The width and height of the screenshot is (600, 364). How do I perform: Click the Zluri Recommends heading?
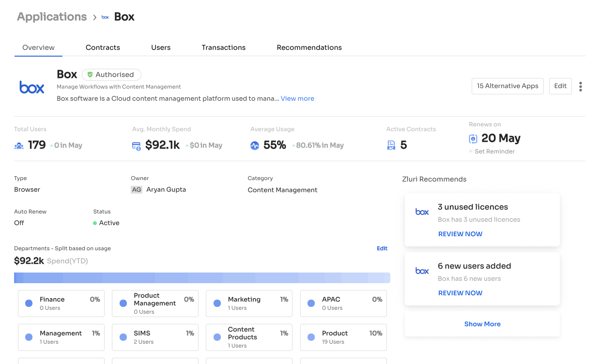coord(434,179)
